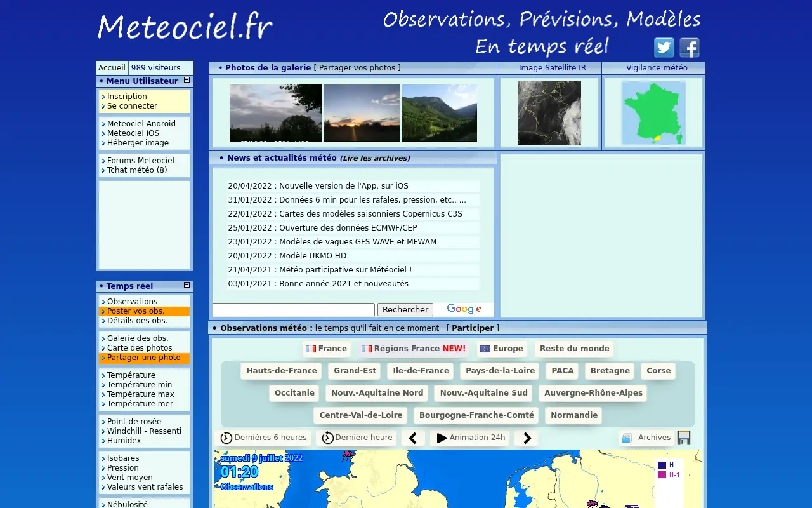
Task: Show Dernières 6 heures
Action: tap(263, 438)
